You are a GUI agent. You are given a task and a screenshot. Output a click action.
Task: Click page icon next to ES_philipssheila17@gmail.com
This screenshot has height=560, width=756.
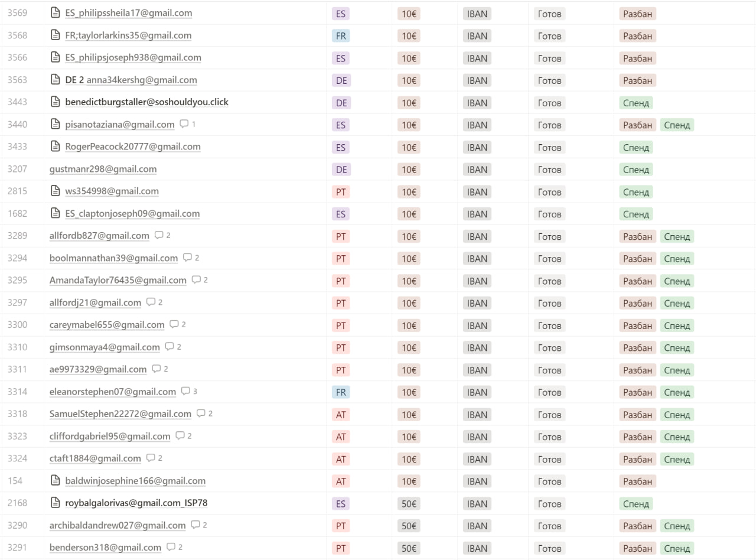[56, 13]
